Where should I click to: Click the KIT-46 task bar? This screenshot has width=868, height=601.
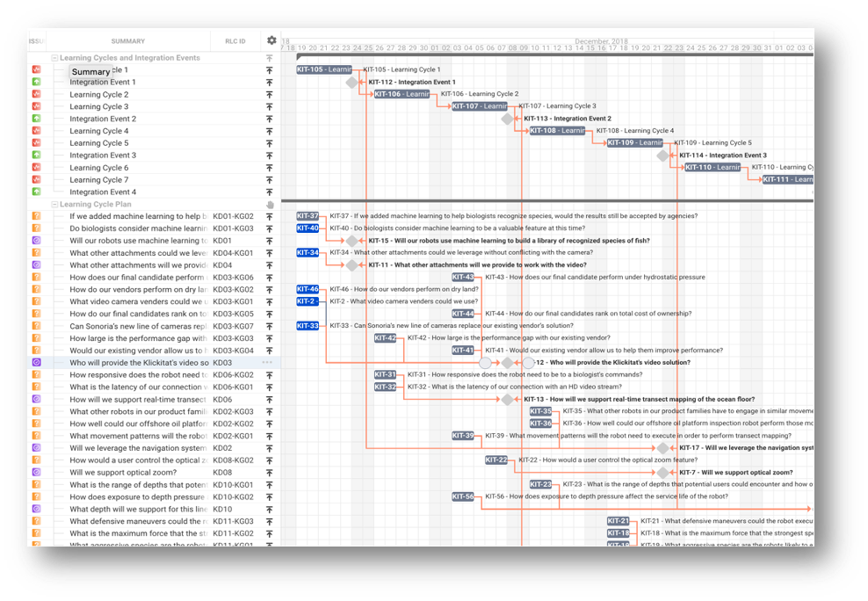coord(307,289)
